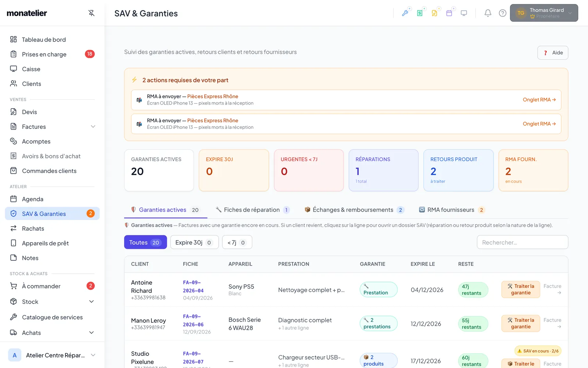Open the Agenda page

click(x=52, y=199)
